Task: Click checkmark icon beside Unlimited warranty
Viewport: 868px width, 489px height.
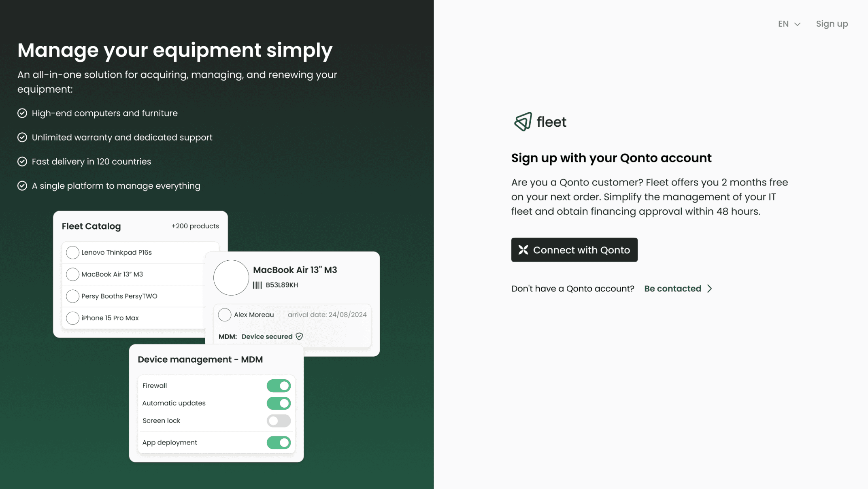Action: tap(22, 138)
